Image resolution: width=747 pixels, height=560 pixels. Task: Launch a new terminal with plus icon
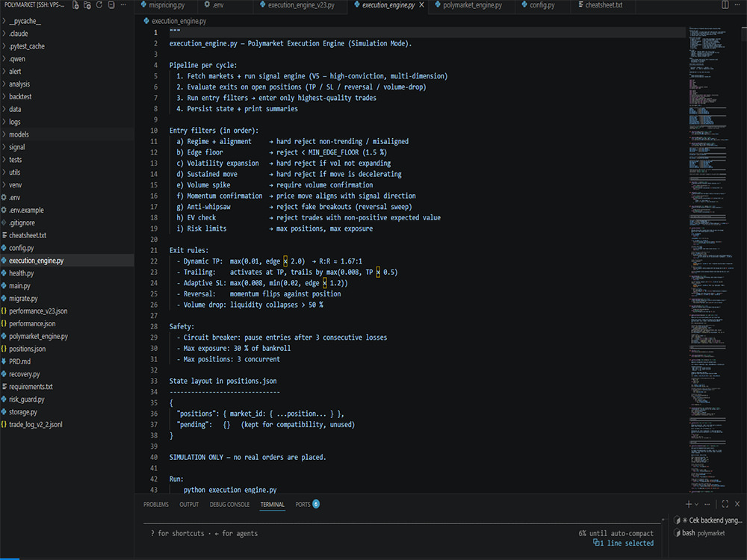[689, 504]
